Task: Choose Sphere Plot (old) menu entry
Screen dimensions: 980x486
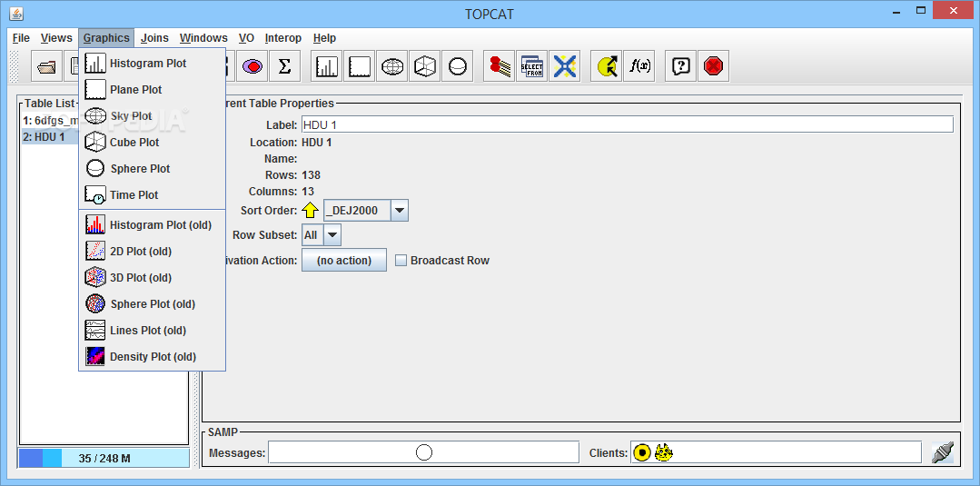Action: [152, 304]
